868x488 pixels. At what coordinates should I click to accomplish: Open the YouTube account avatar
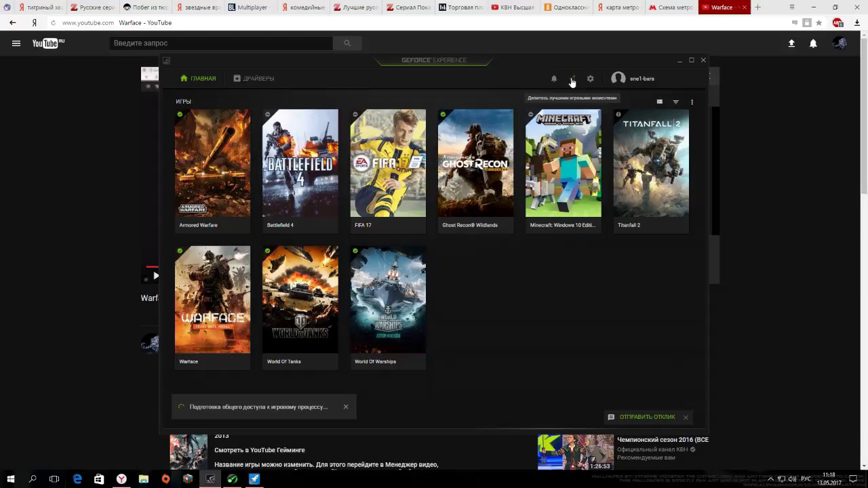coord(840,43)
